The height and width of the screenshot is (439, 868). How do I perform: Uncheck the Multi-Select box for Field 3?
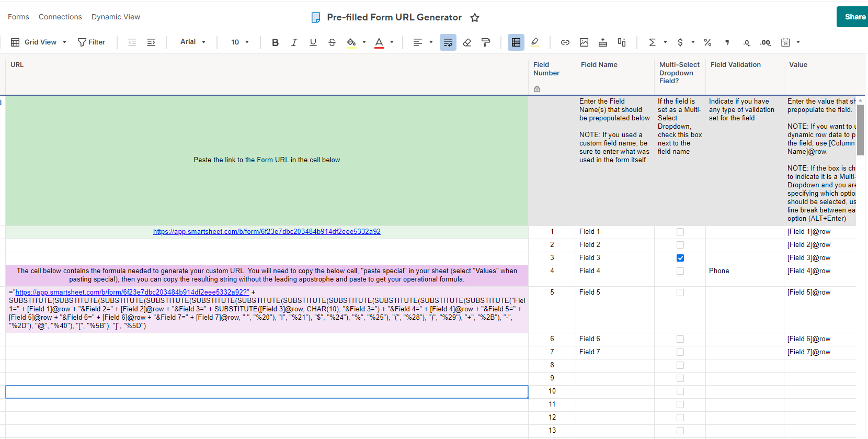tap(680, 258)
